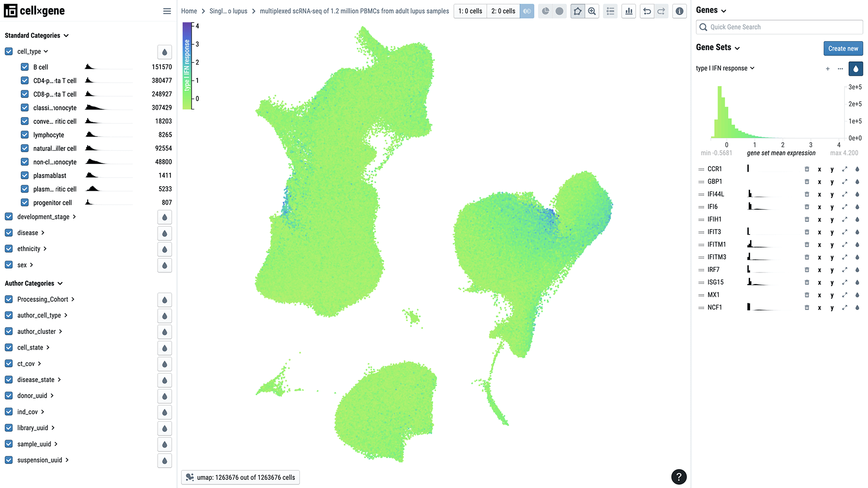The width and height of the screenshot is (868, 488).
Task: Open the clip histogram tool in the toolbar
Action: (628, 11)
